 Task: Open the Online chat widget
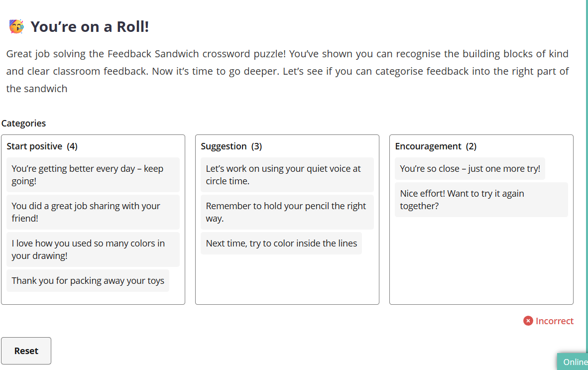tap(575, 362)
